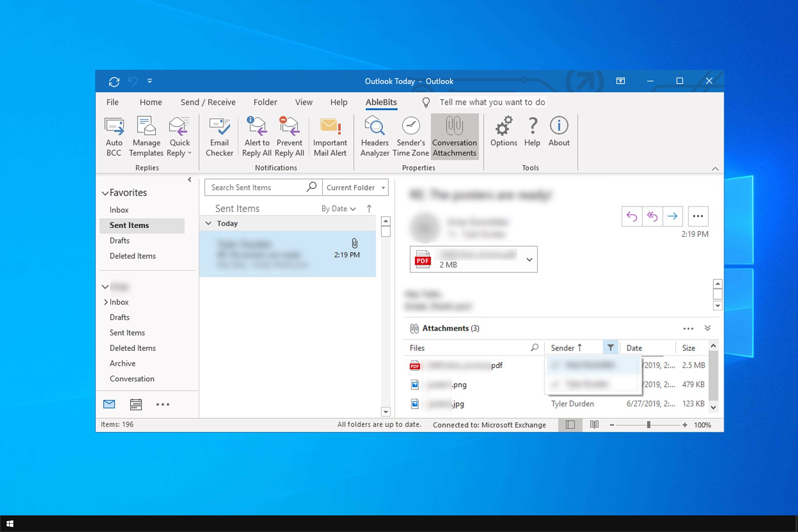Click the zoom in plus button
The height and width of the screenshot is (532, 798).
pos(685,425)
